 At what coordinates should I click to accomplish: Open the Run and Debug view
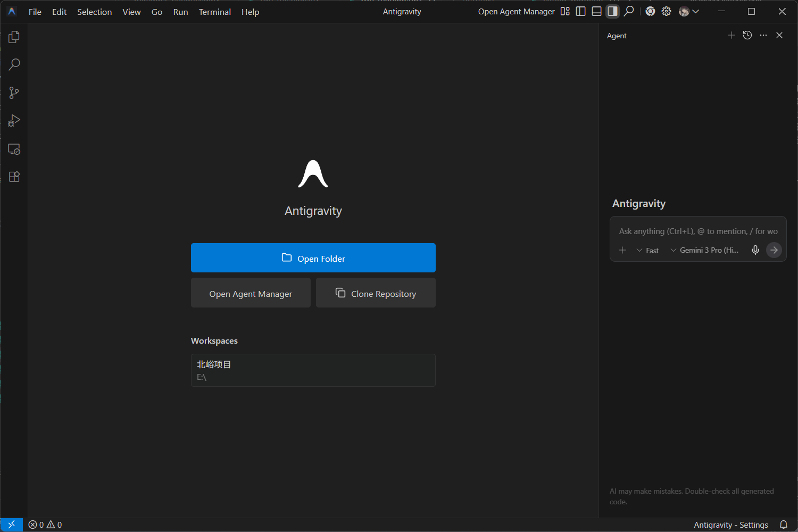(x=14, y=121)
